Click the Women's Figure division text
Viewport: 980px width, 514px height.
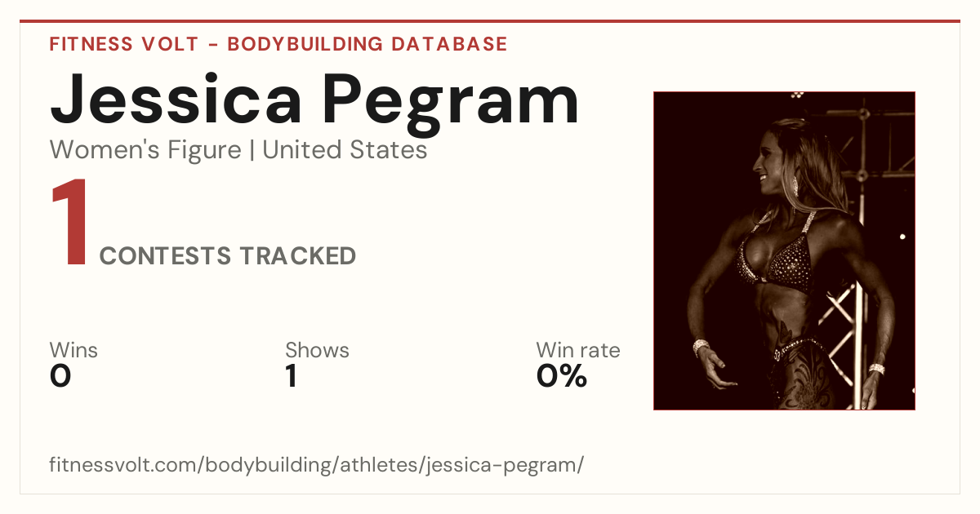click(145, 150)
